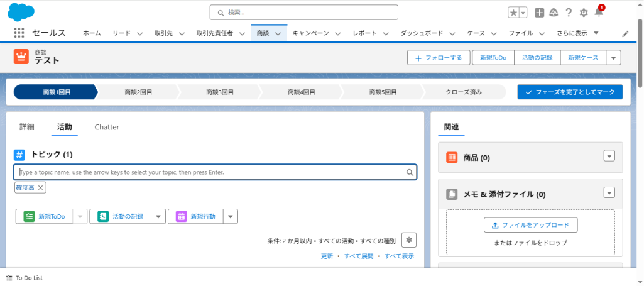Open the notifications bell

click(599, 13)
